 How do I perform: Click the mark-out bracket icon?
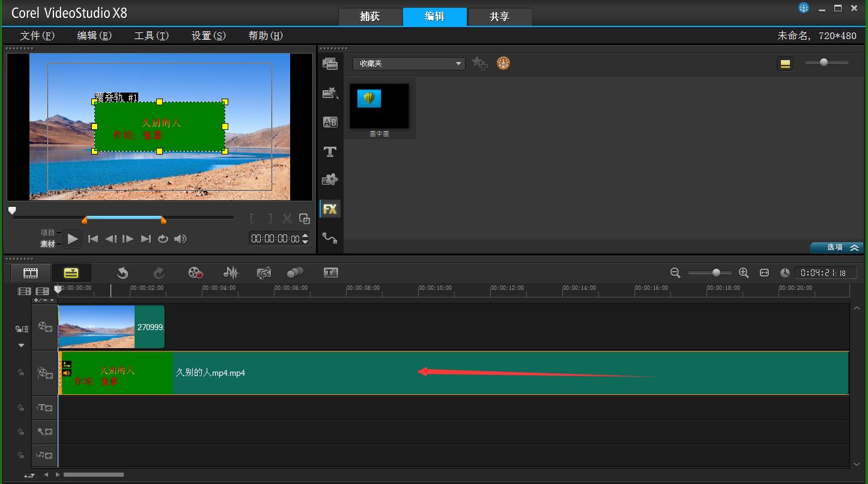[x=270, y=219]
